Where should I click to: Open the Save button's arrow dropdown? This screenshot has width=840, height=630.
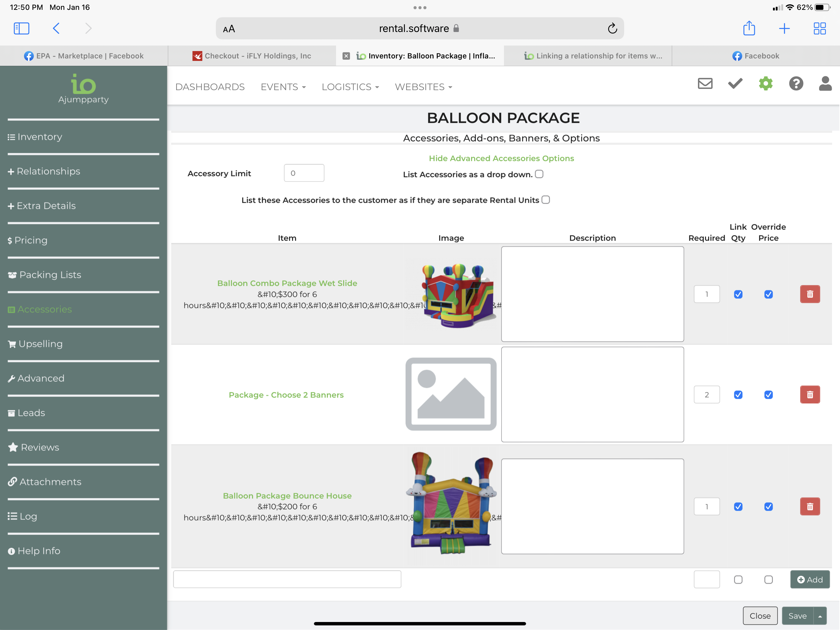pyautogui.click(x=820, y=616)
